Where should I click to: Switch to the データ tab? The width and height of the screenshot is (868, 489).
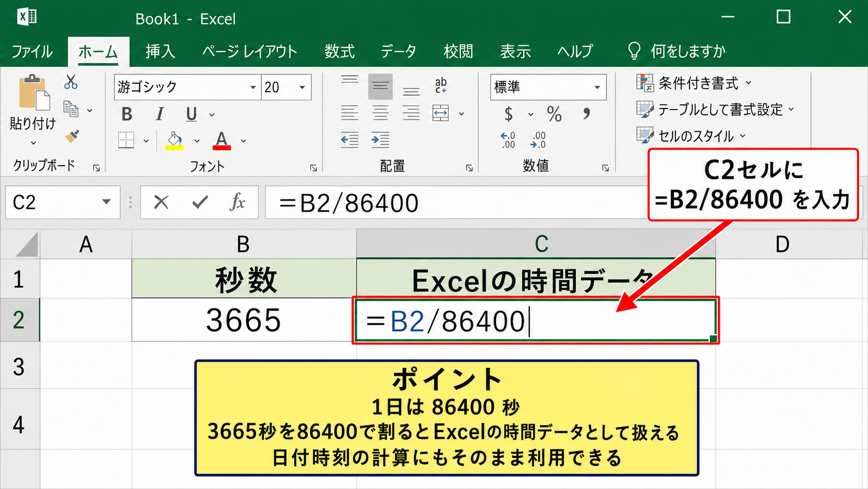click(399, 51)
